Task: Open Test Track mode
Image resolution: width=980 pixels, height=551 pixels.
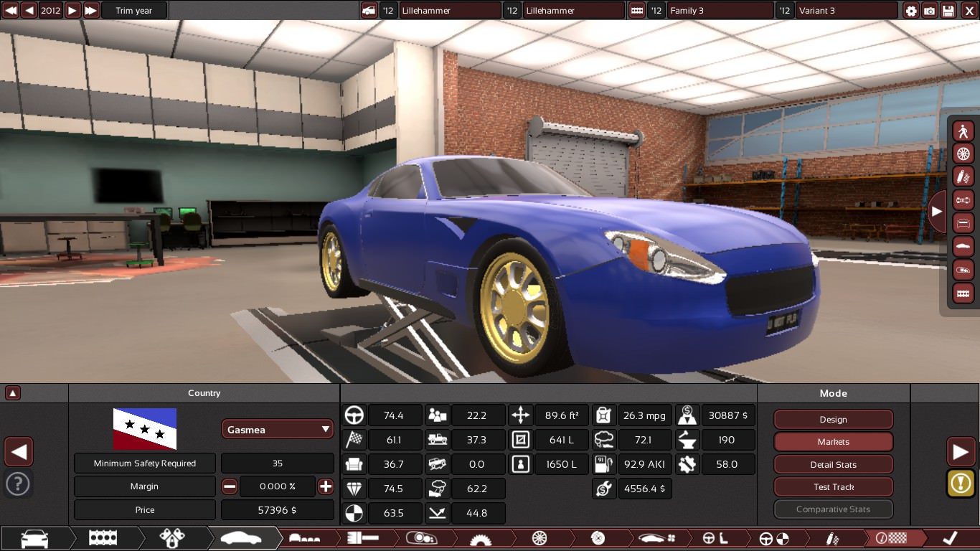Action: [834, 487]
